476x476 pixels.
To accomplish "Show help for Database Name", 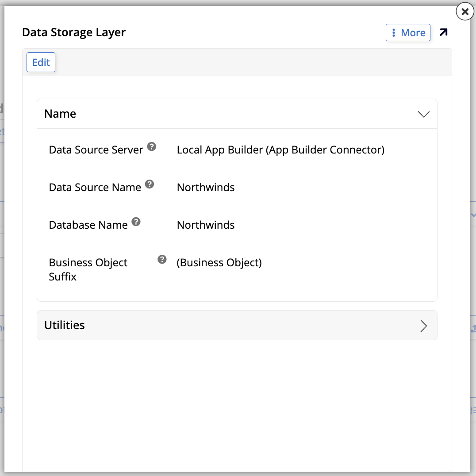I will [136, 222].
